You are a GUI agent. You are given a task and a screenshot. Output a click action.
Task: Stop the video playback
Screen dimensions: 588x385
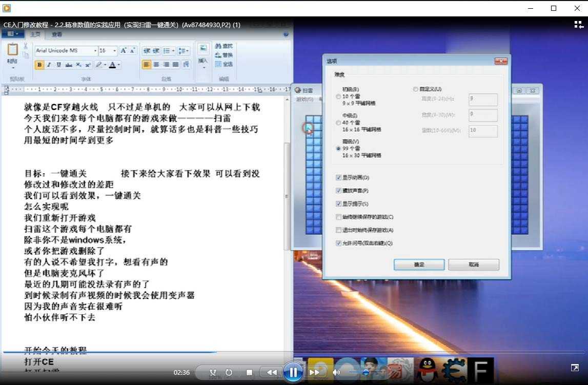coord(249,372)
